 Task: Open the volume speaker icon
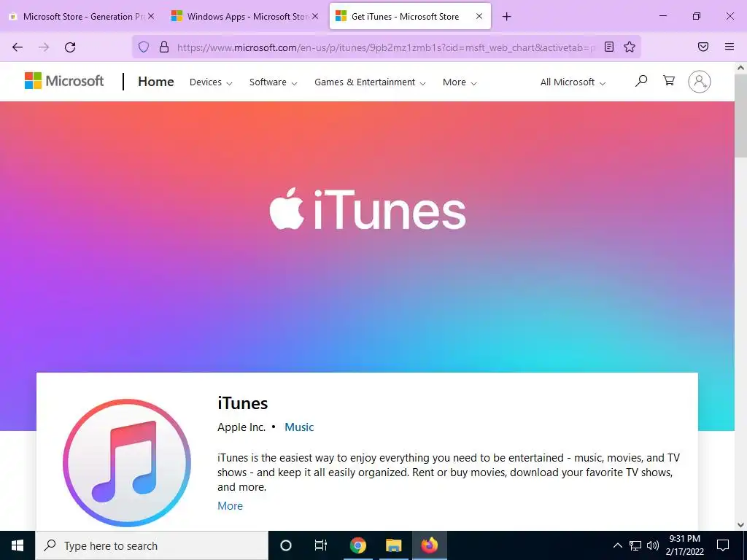pos(653,545)
